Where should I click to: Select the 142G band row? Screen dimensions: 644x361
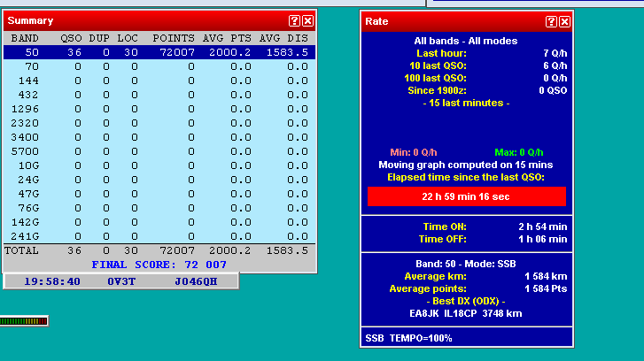coord(159,222)
